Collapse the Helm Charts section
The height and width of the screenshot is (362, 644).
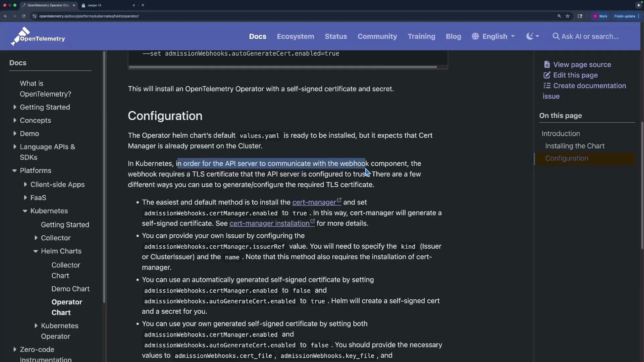[36, 251]
